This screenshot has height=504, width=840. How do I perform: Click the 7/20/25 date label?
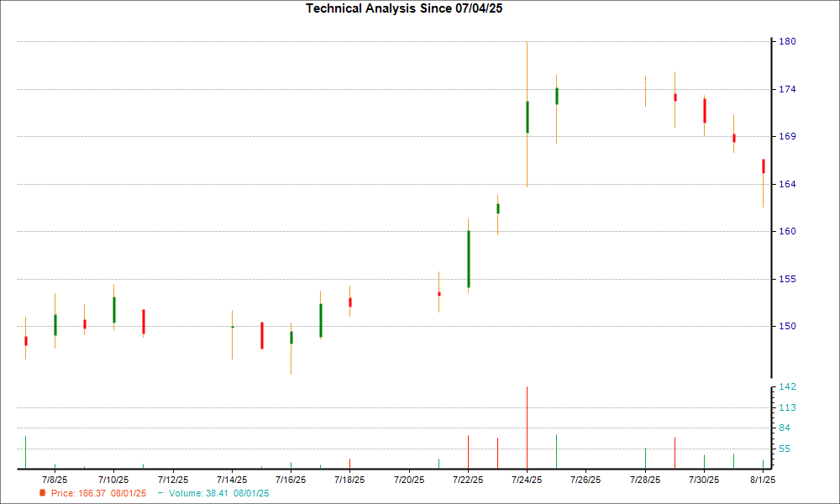coord(409,480)
